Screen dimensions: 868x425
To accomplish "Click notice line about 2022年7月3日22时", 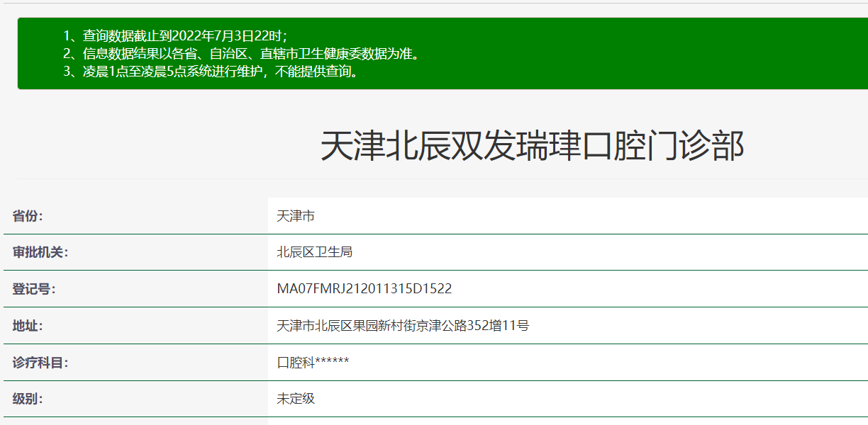I will [x=174, y=35].
